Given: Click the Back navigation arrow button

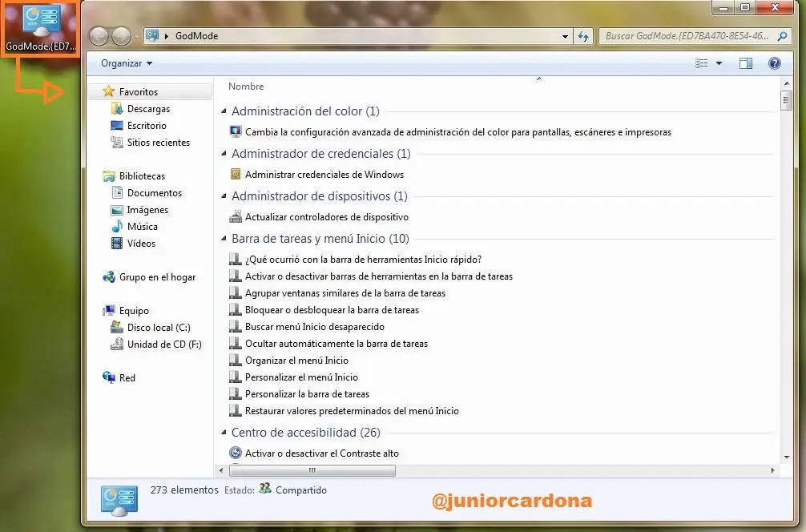Looking at the screenshot, I should point(99,37).
